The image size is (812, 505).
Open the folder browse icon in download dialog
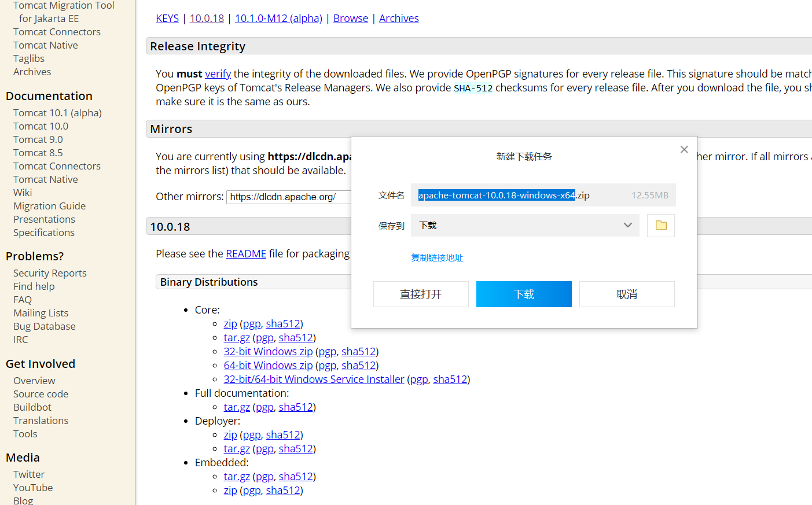(x=661, y=225)
